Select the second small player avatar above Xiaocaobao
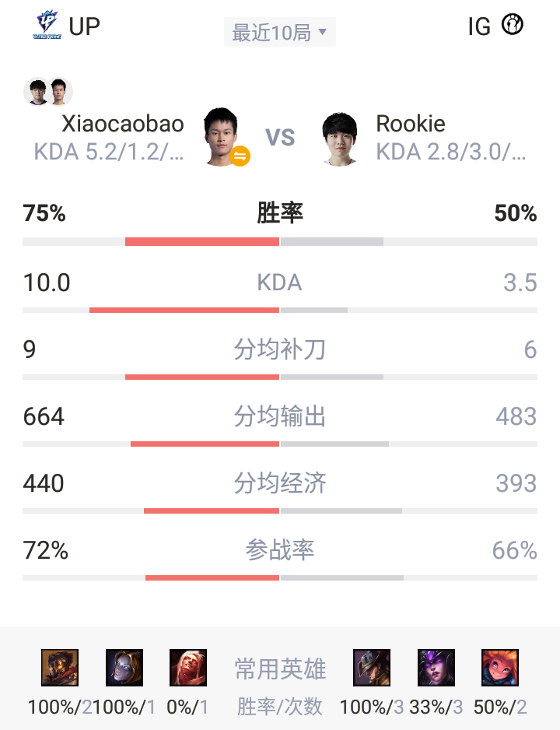The height and width of the screenshot is (730, 560). pyautogui.click(x=59, y=91)
